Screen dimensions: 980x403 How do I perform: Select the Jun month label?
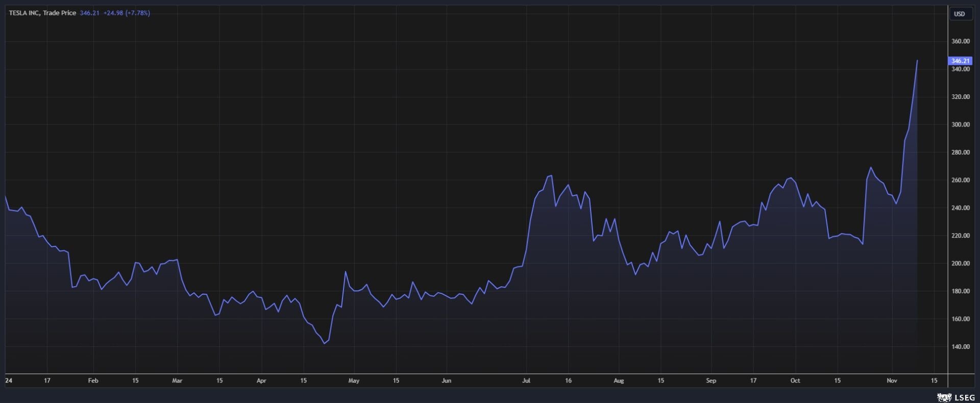[x=447, y=381]
